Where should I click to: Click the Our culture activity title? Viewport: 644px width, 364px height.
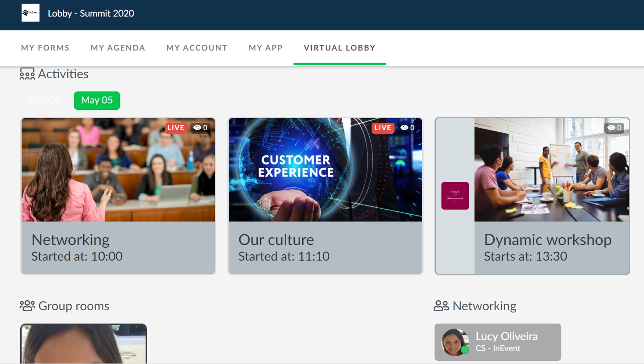pos(276,240)
